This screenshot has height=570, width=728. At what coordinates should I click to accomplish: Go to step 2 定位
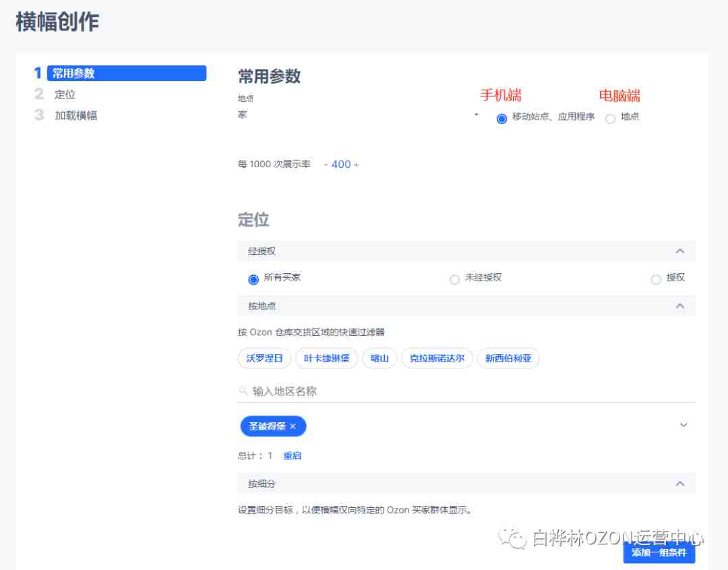point(65,94)
